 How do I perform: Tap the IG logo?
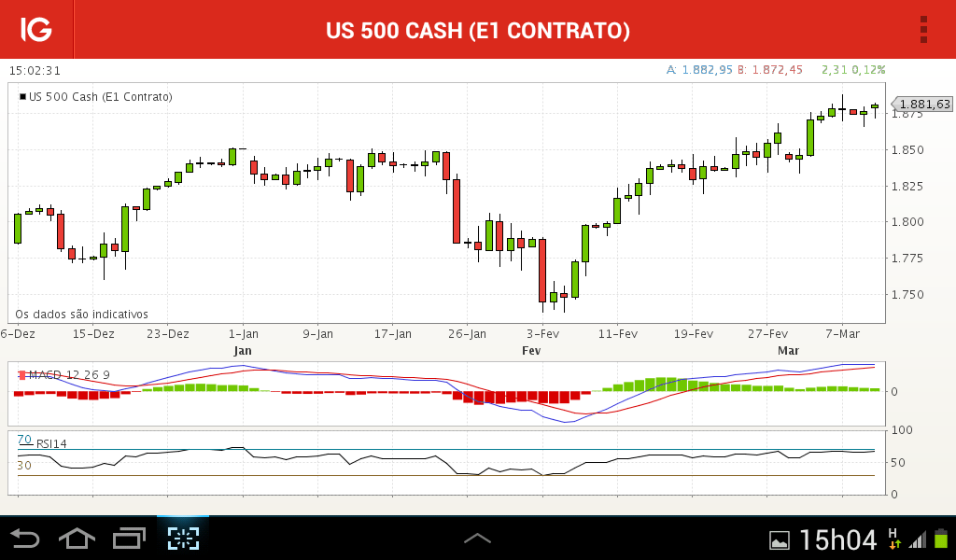tap(36, 29)
